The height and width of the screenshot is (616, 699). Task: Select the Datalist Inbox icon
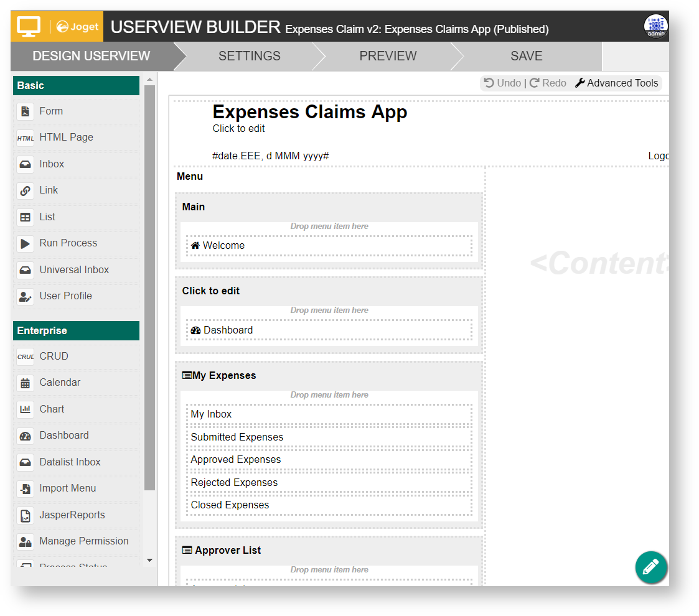pyautogui.click(x=26, y=462)
